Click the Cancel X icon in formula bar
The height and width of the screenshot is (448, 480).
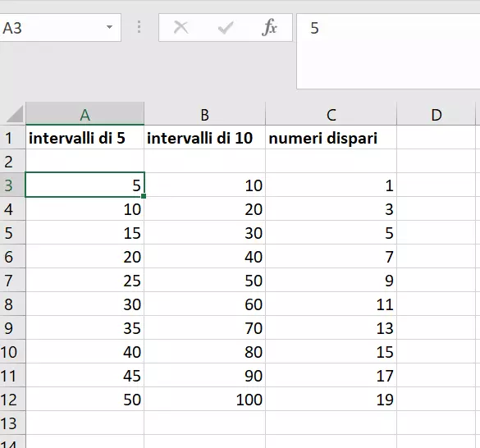181,27
